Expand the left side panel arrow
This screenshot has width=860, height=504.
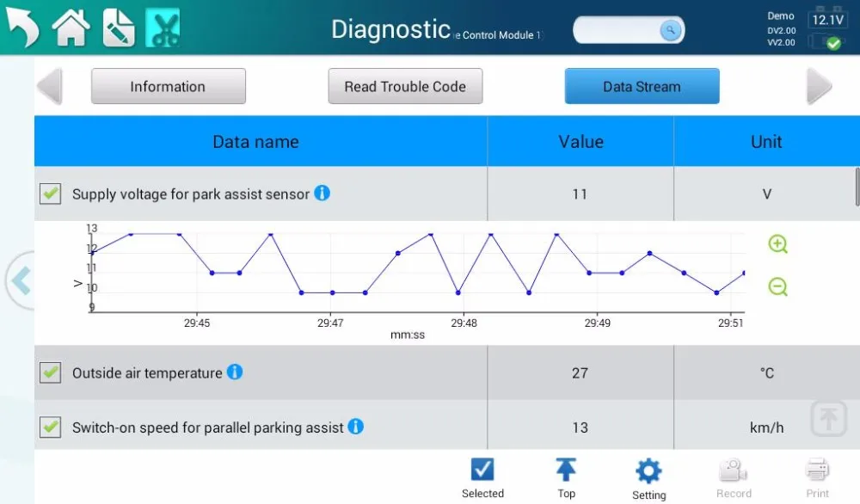21,280
